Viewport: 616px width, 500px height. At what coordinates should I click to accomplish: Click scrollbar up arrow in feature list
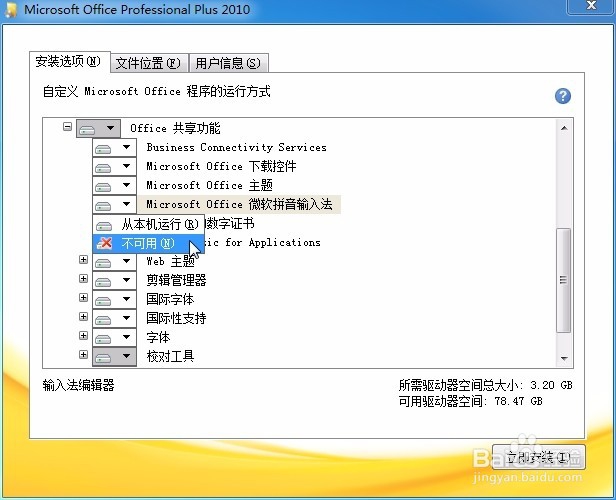pyautogui.click(x=564, y=128)
